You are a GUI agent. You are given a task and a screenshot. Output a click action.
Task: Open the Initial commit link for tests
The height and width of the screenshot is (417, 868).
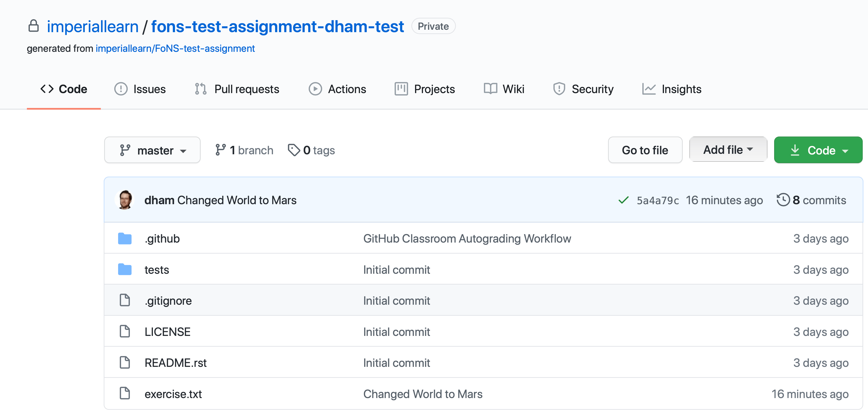397,270
